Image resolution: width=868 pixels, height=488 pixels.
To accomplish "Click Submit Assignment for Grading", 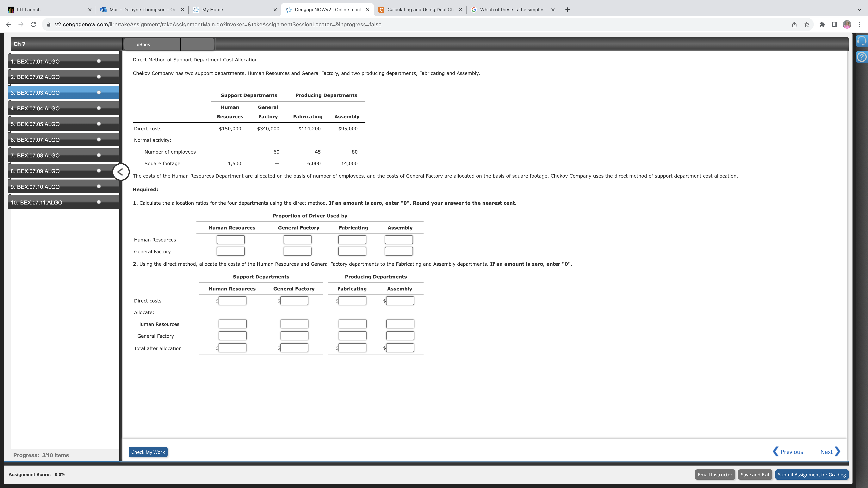I will [x=811, y=474].
